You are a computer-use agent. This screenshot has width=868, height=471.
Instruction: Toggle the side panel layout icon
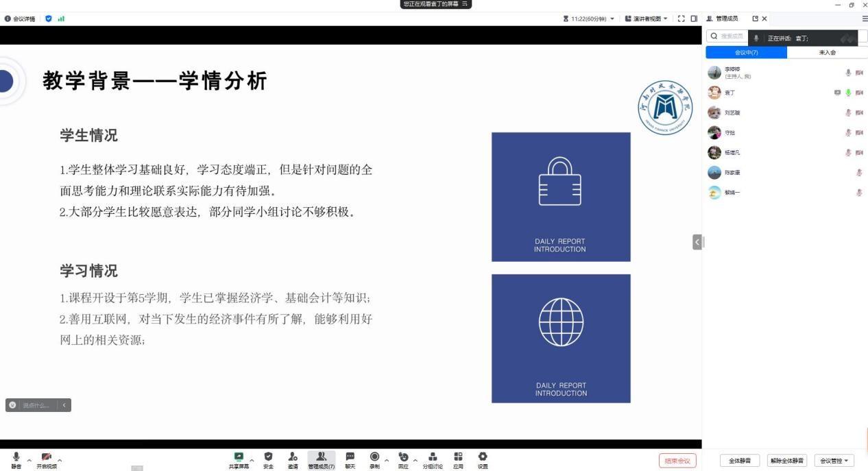click(694, 19)
